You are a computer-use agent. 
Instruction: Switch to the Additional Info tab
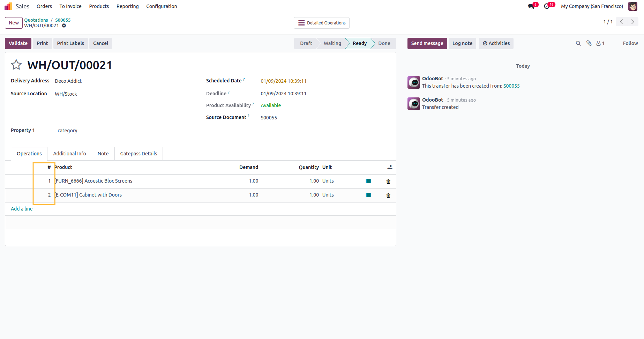(x=69, y=154)
